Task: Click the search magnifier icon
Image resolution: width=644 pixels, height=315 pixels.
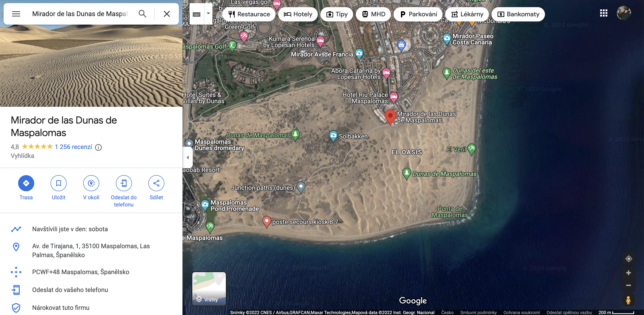Action: [x=142, y=14]
